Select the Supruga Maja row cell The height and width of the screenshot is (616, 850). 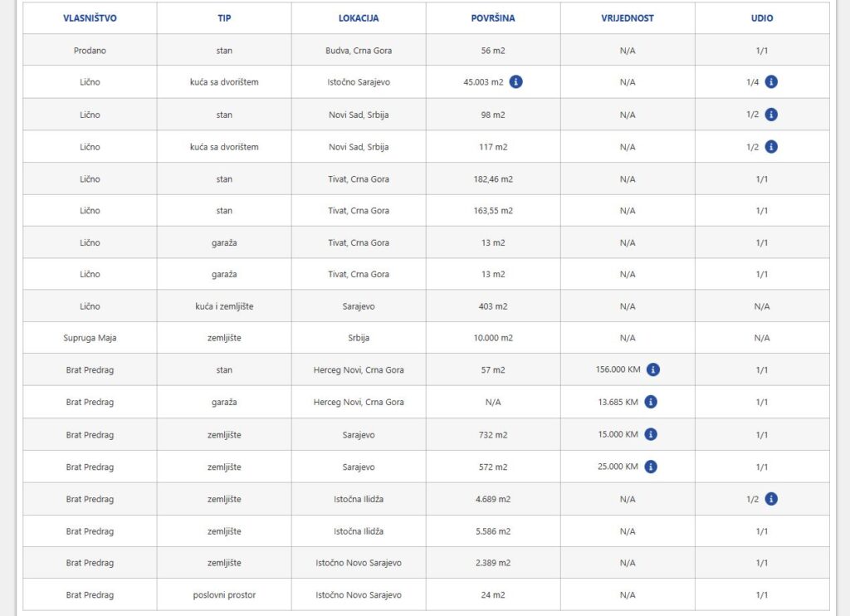90,338
